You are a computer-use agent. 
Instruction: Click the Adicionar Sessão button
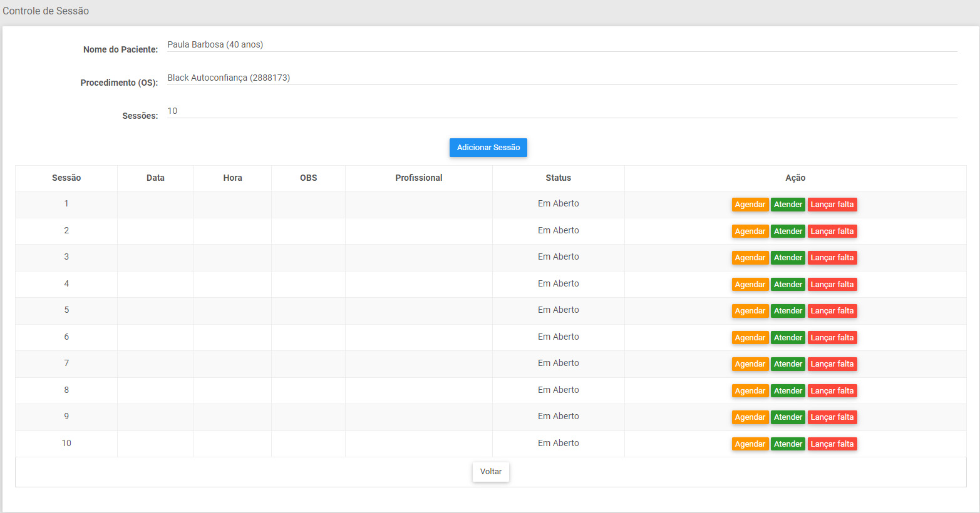(x=488, y=148)
